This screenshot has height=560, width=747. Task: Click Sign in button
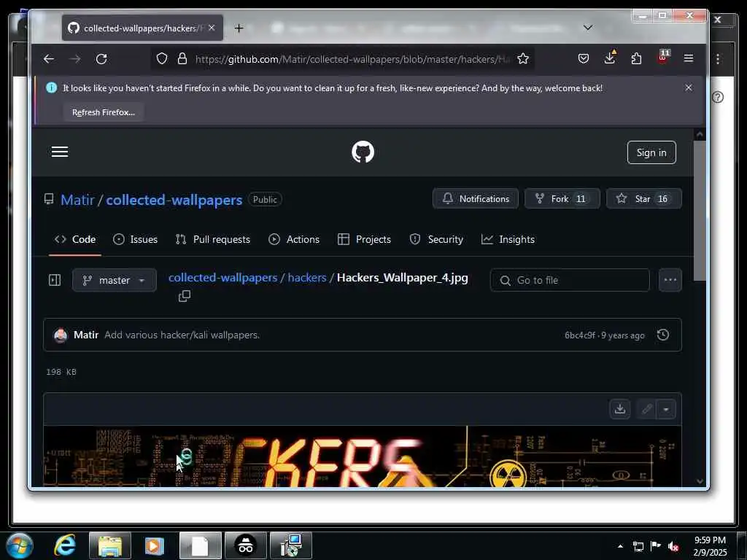tap(651, 152)
